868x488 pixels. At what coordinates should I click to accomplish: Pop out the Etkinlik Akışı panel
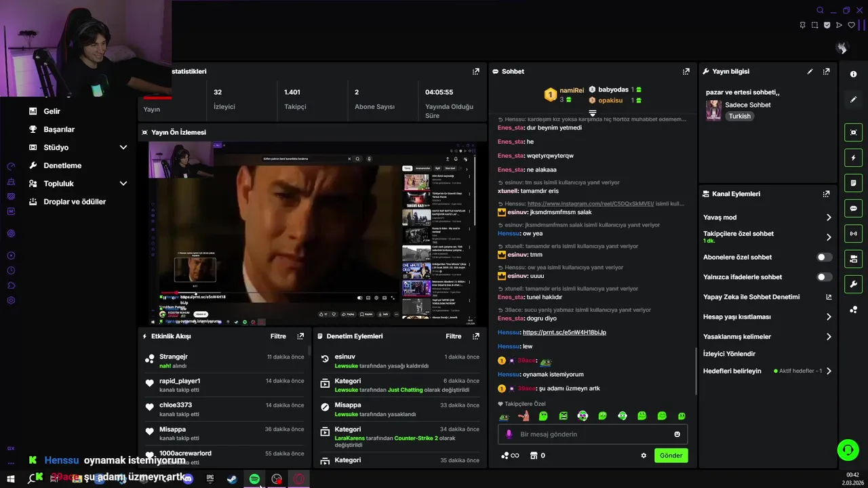pos(300,336)
